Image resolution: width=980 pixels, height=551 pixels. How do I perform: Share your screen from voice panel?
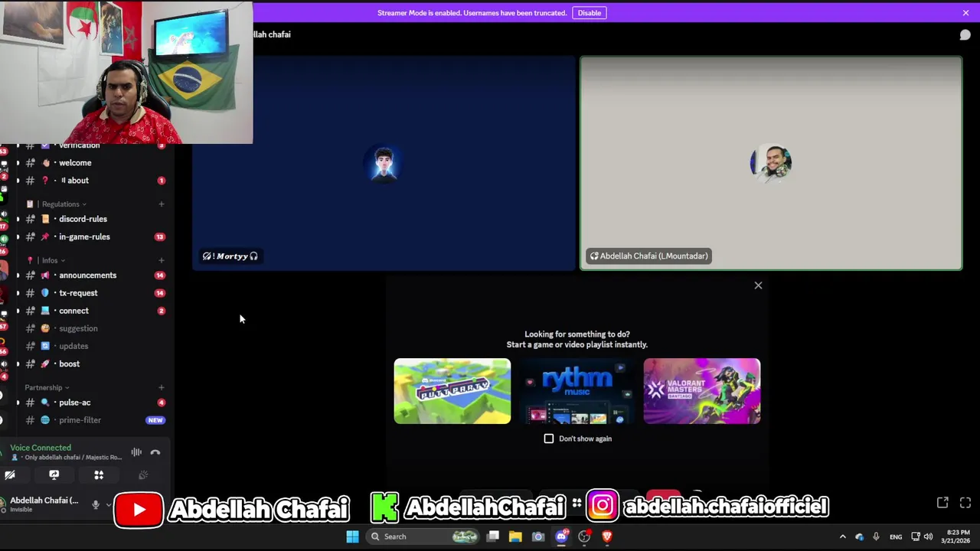pyautogui.click(x=54, y=475)
